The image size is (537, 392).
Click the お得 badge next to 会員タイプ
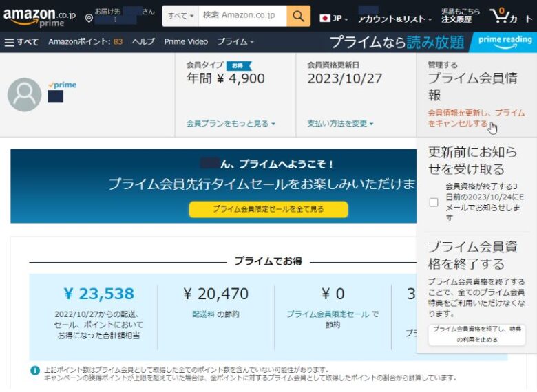pyautogui.click(x=239, y=65)
